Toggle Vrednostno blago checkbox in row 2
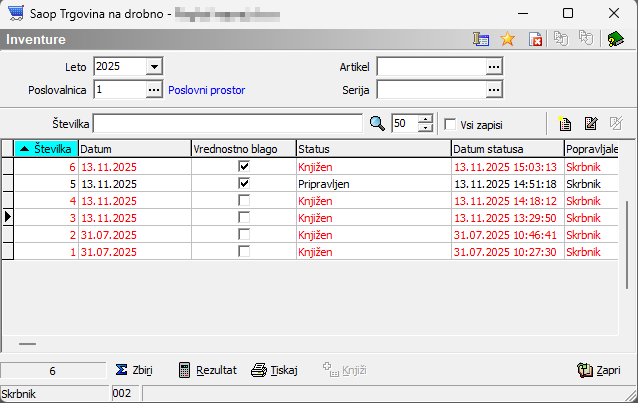 tap(244, 234)
